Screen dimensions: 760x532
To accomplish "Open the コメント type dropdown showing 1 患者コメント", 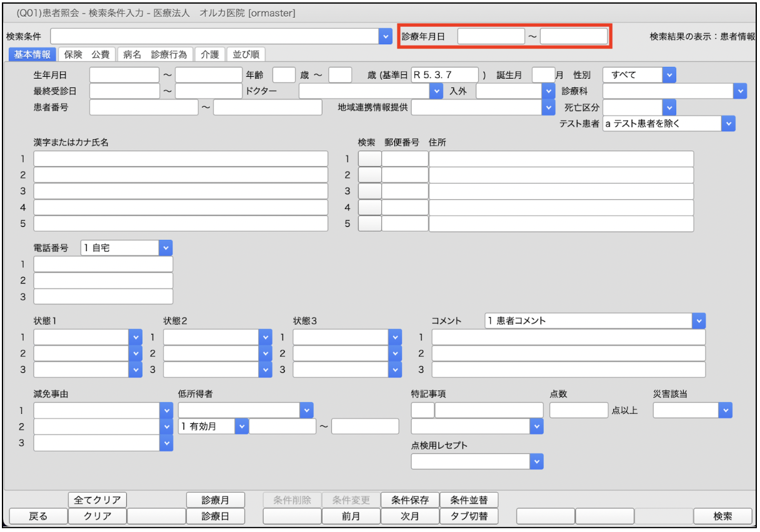I will coord(698,321).
